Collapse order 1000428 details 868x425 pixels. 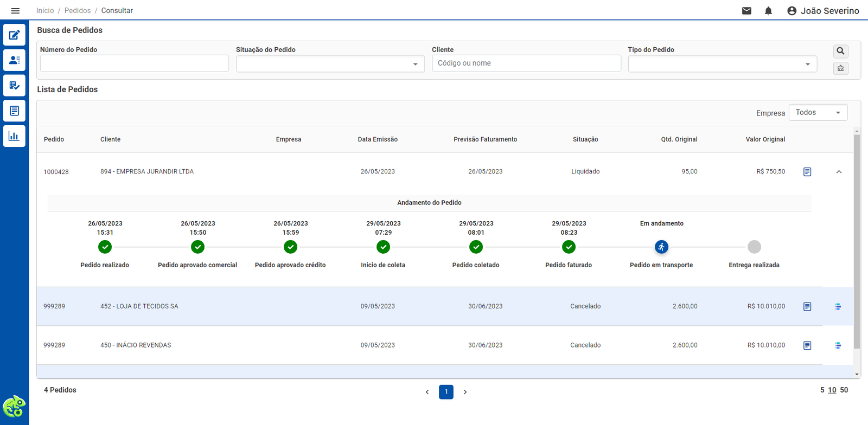(x=839, y=172)
